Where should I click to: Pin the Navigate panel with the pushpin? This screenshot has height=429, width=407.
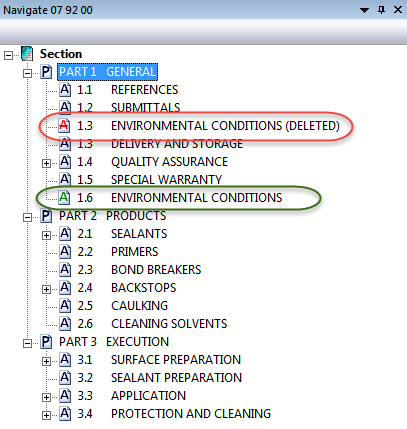point(382,10)
